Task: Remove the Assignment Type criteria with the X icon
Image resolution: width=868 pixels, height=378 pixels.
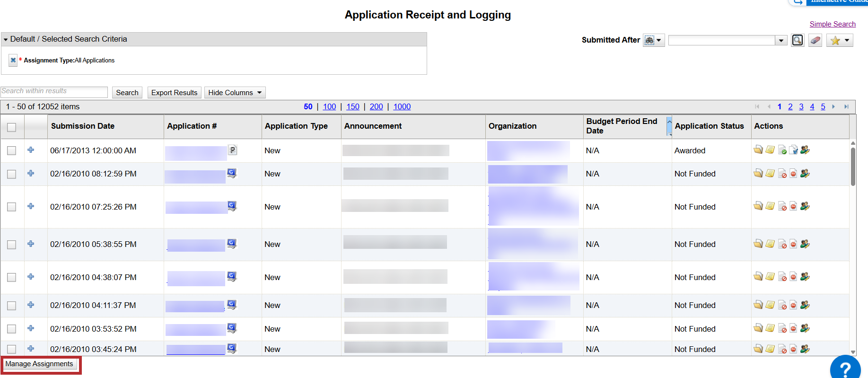Action: pos(13,60)
